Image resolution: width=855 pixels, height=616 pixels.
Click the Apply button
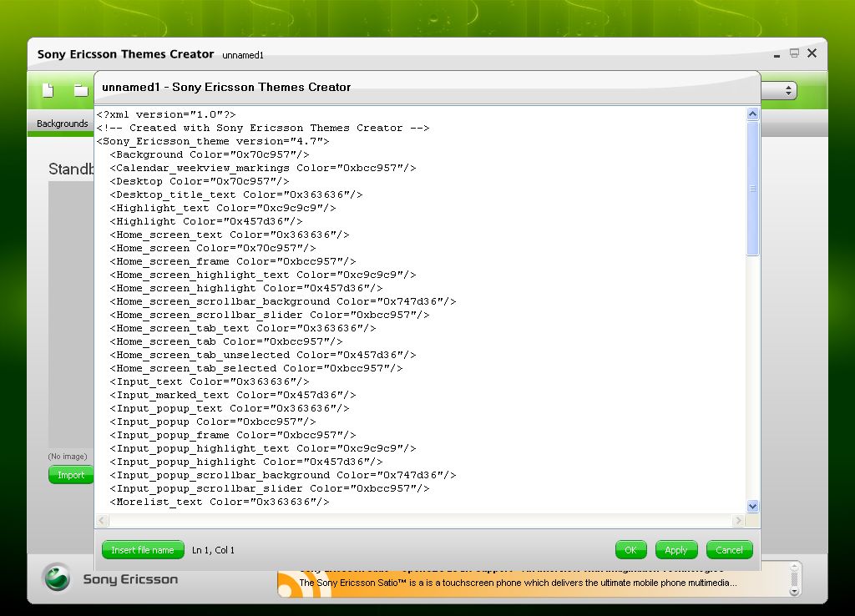[676, 550]
